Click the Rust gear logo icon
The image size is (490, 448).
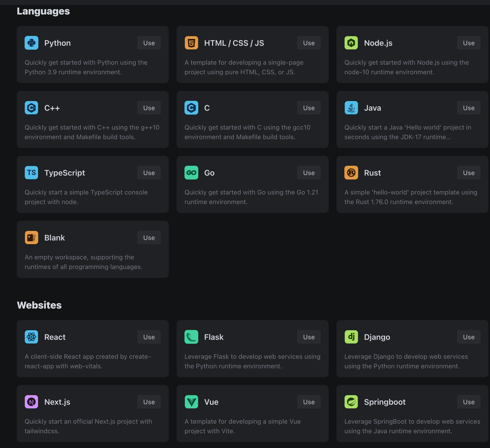click(351, 173)
